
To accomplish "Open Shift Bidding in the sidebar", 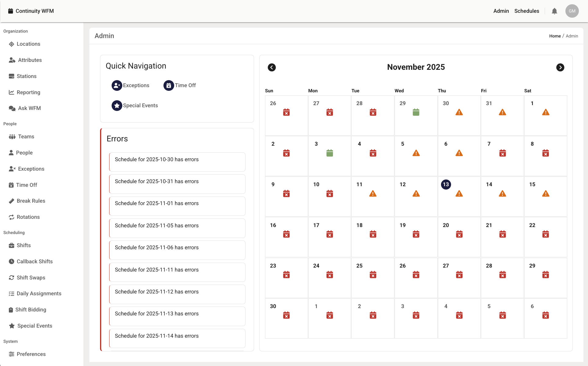I will click(x=31, y=310).
